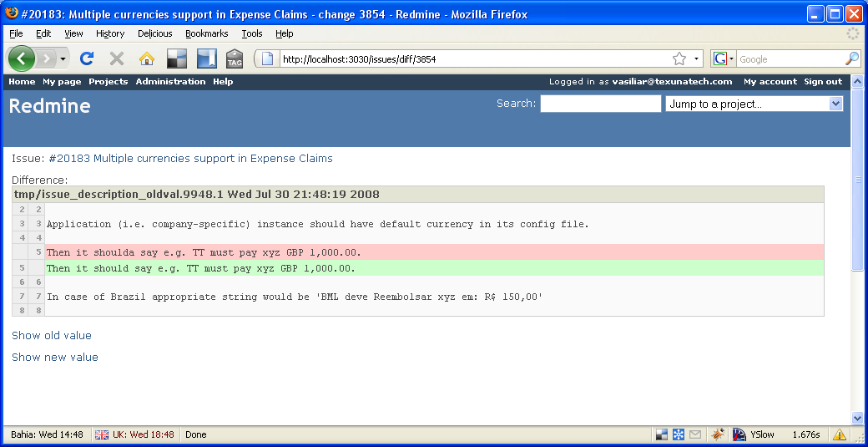Run search with the magnifier icon

pyautogui.click(x=852, y=58)
